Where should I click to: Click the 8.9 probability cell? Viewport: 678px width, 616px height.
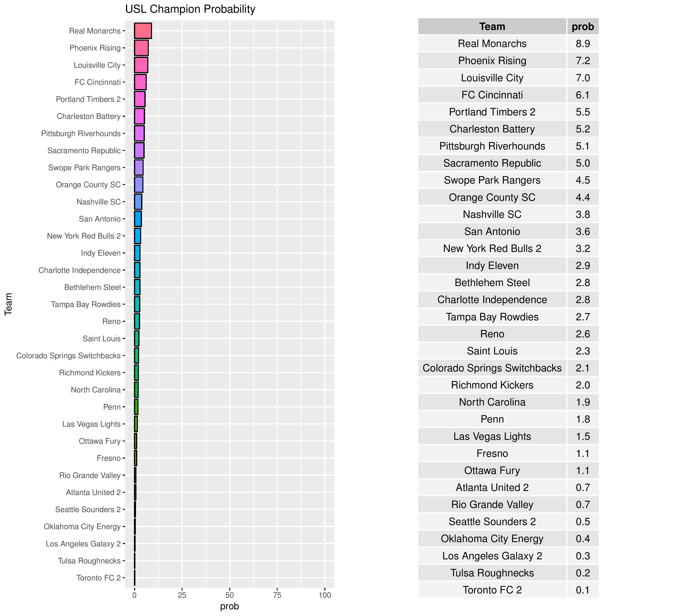click(x=582, y=44)
